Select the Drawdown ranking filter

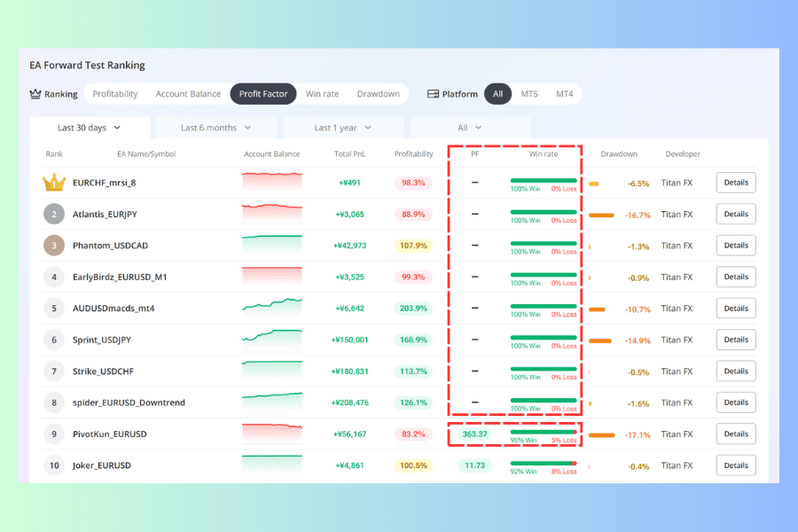[378, 94]
